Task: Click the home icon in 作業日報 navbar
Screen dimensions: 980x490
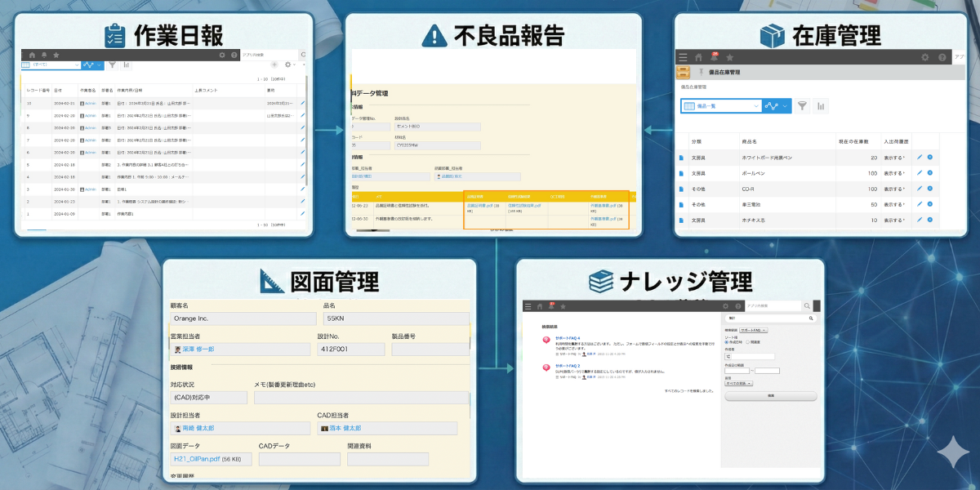Action: click(x=32, y=55)
